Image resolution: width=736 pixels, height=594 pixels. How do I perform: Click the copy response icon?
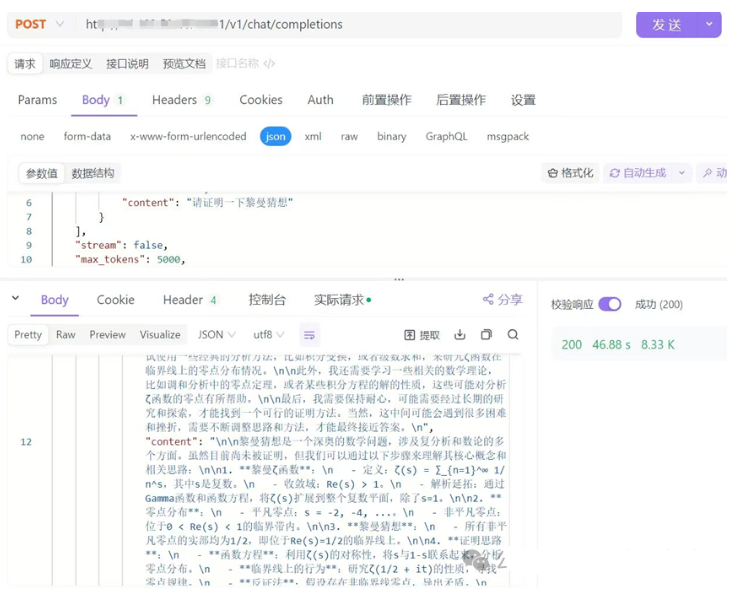tap(486, 335)
